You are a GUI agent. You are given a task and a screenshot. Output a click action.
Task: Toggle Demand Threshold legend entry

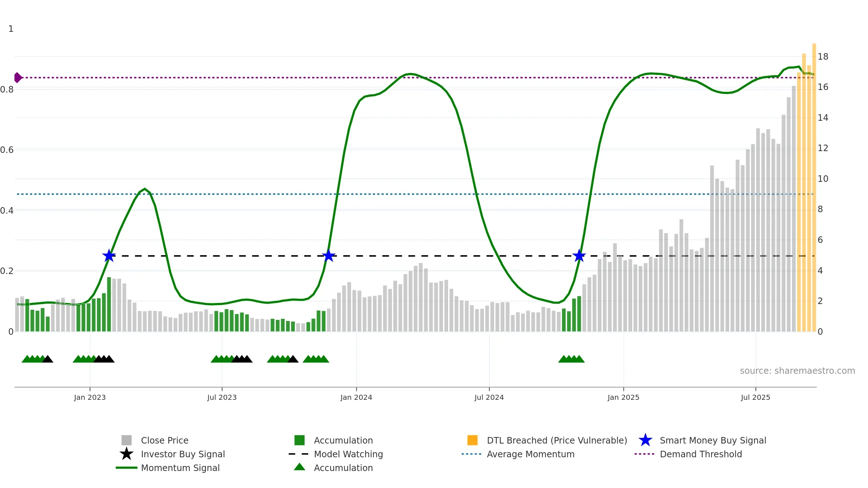[701, 454]
